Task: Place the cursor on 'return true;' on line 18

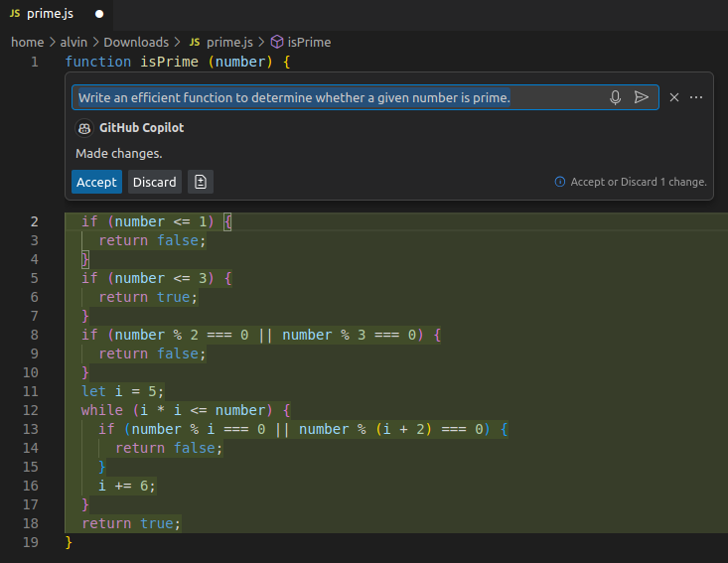Action: tap(131, 523)
